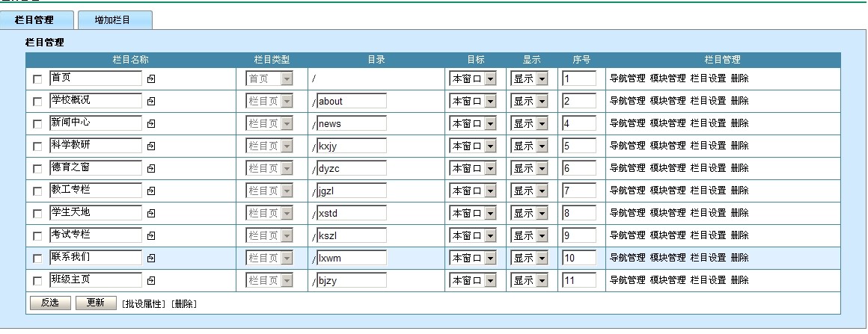The height and width of the screenshot is (334, 868).
Task: Click the 删除 link for 学生天地 row
Action: click(x=739, y=213)
